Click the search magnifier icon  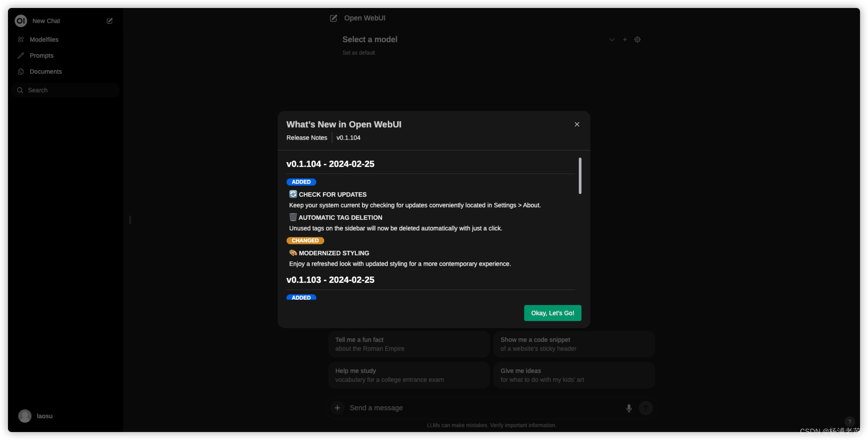(x=20, y=90)
